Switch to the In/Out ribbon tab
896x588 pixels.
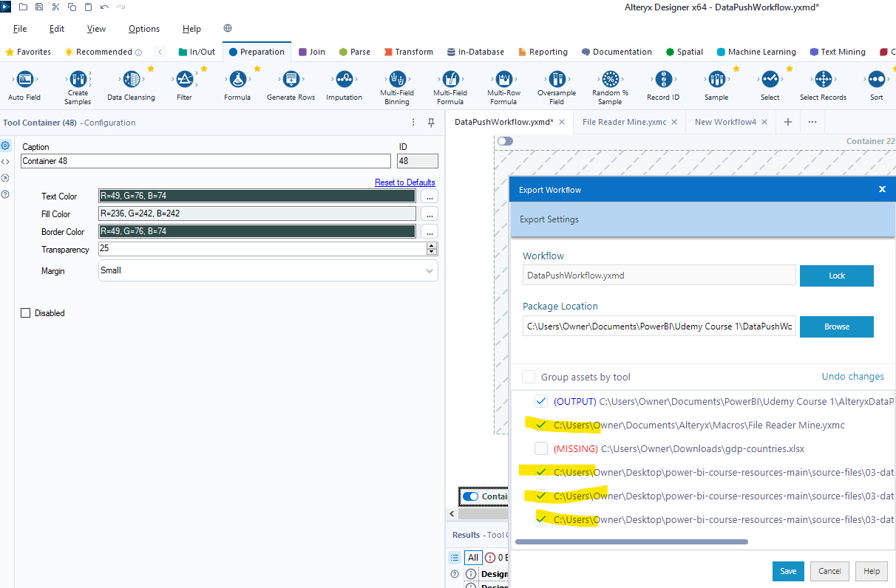point(197,52)
